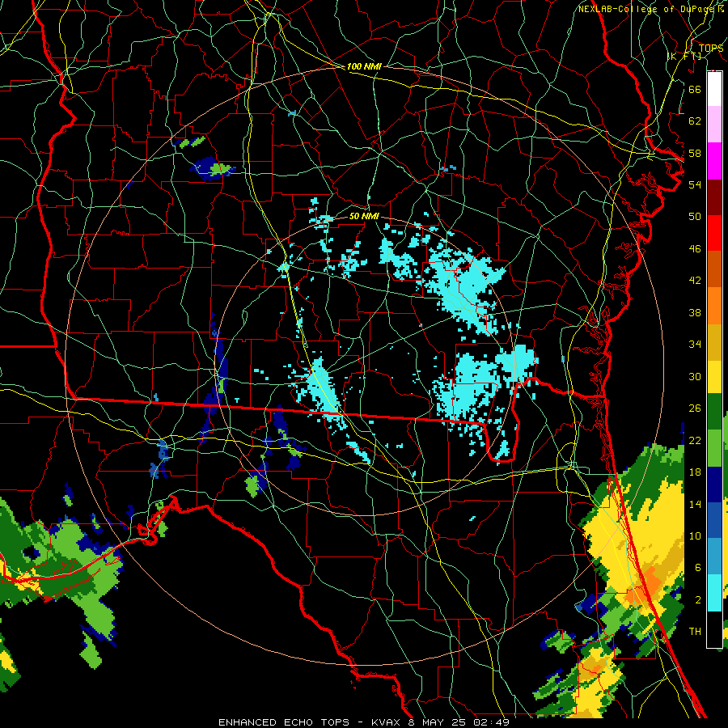The image size is (728, 728).
Task: Click the light pink legend swatch
Action: [x=714, y=125]
